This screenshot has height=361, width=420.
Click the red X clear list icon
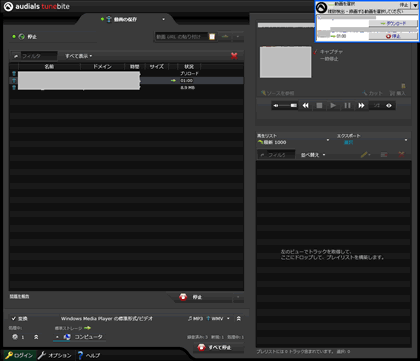234,56
